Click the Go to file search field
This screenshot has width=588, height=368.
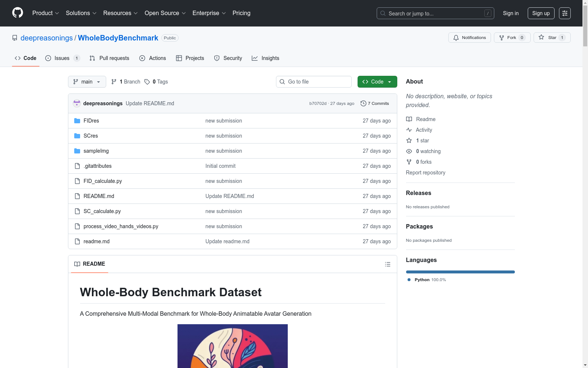314,82
